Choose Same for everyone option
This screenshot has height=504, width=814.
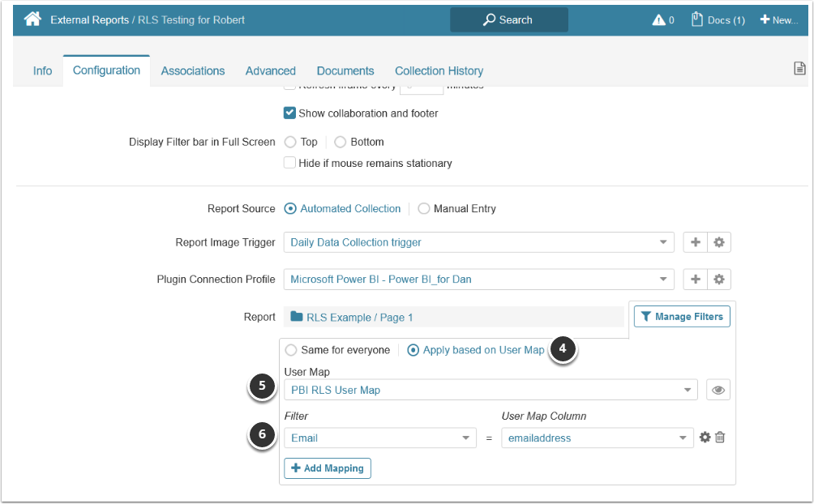point(291,351)
